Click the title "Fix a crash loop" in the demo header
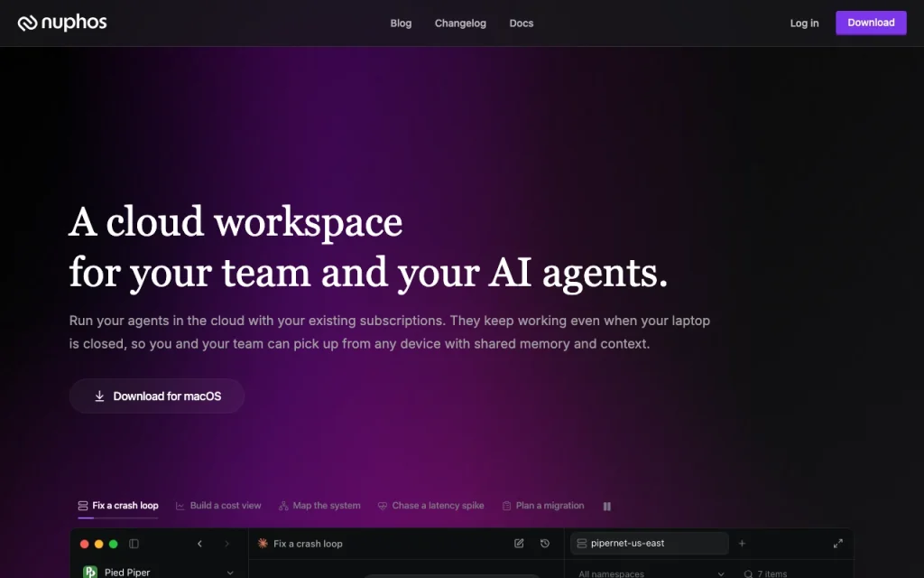Viewport: 924px width, 578px height. click(308, 544)
